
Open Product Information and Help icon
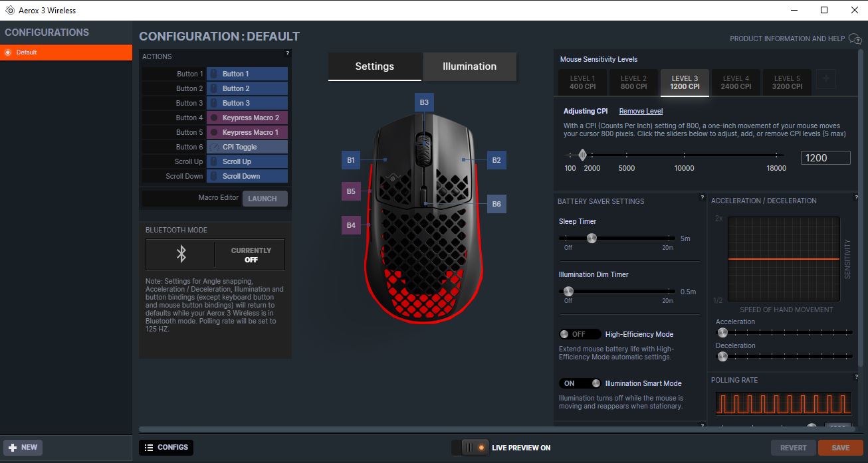855,39
